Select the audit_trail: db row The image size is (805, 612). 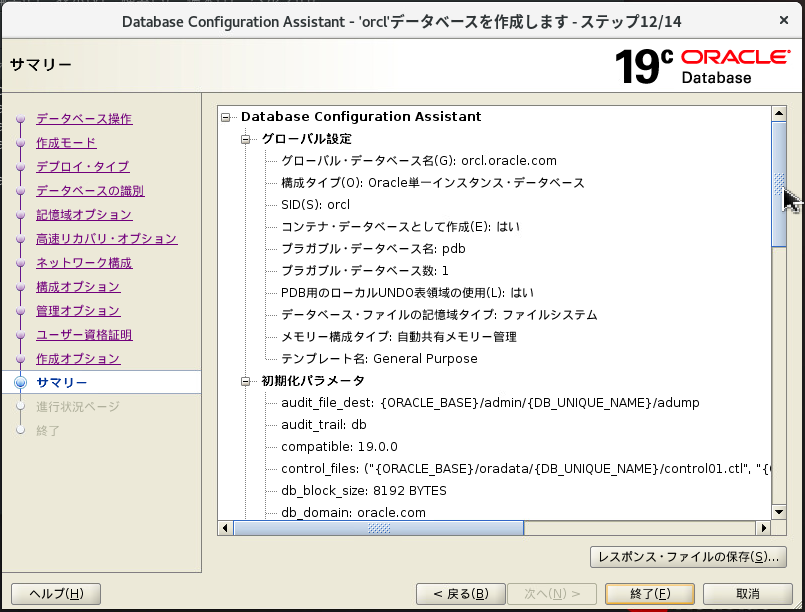click(324, 425)
